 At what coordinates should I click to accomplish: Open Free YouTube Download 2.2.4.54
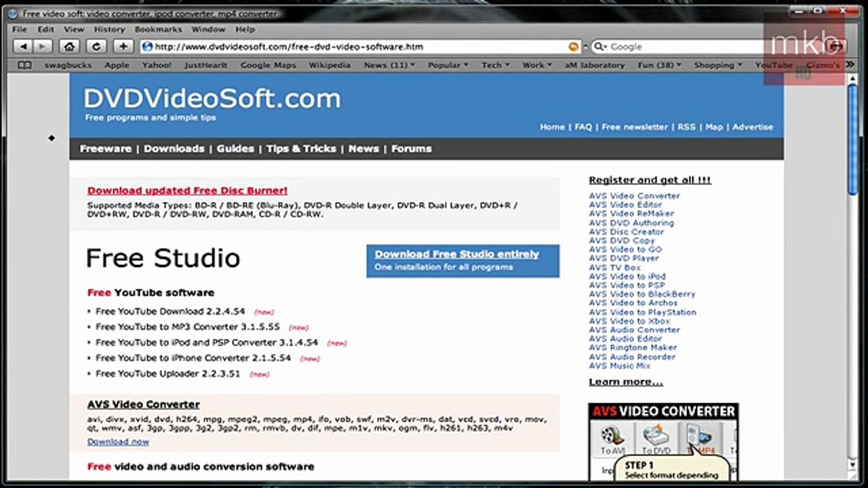tap(170, 312)
